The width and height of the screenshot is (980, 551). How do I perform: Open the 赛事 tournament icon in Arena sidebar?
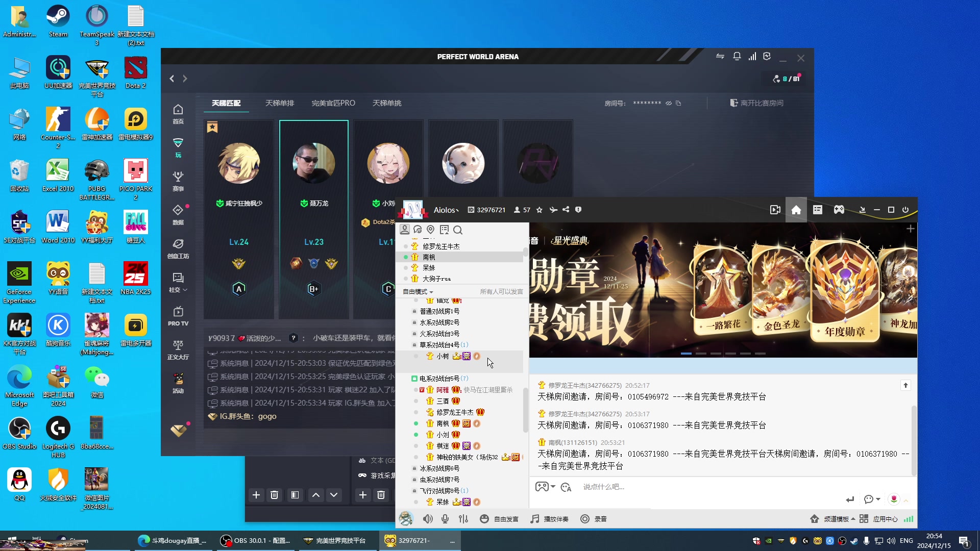[x=178, y=181]
